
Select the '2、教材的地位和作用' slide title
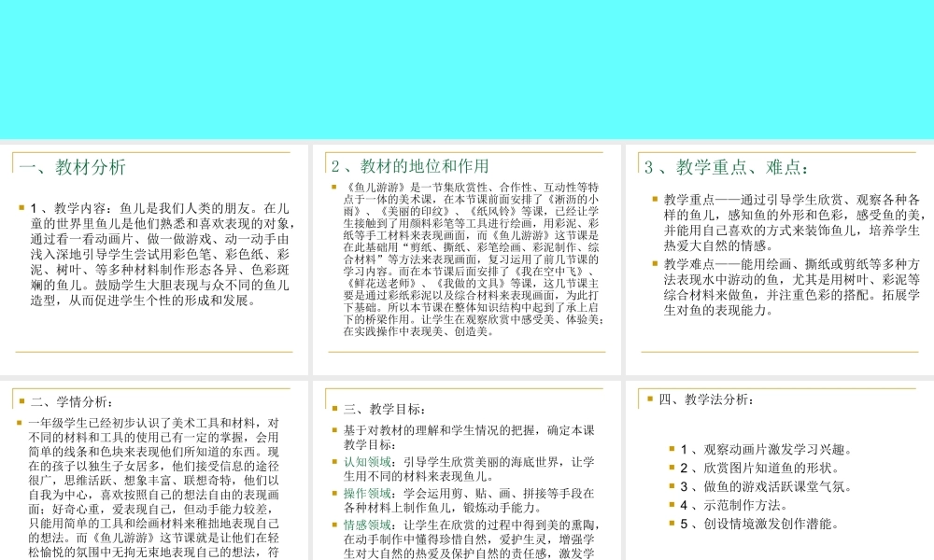click(x=410, y=166)
